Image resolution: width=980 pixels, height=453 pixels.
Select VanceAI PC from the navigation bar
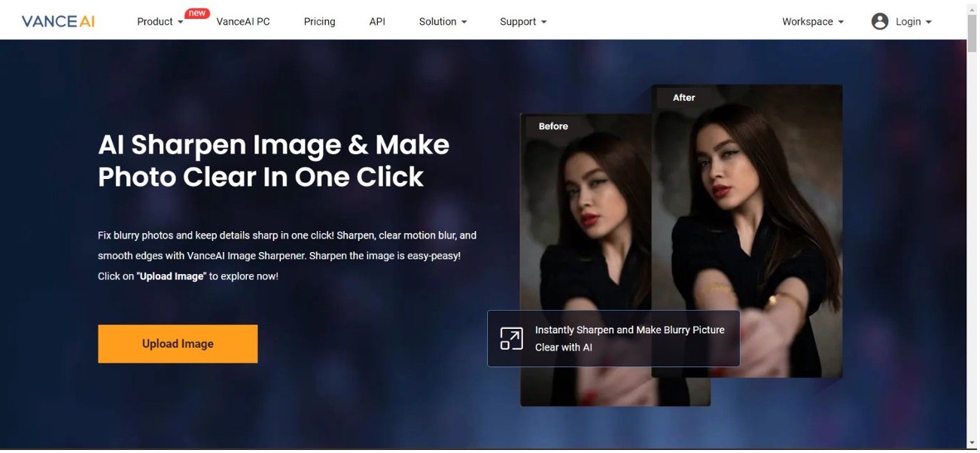(x=243, y=21)
